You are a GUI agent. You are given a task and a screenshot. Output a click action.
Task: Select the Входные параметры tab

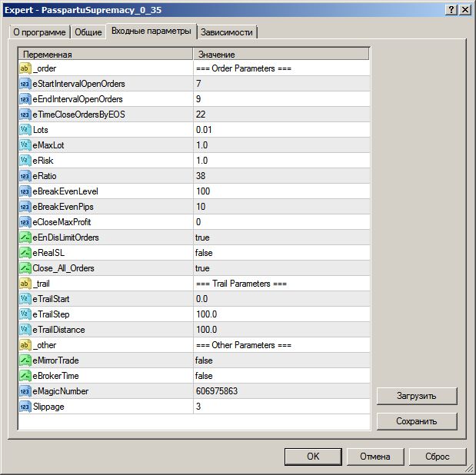point(151,31)
